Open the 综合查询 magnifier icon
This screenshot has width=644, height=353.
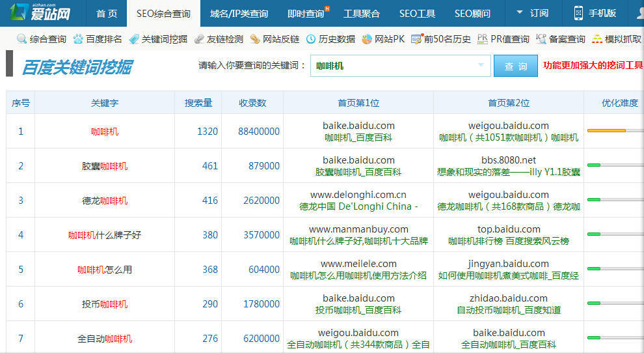21,39
